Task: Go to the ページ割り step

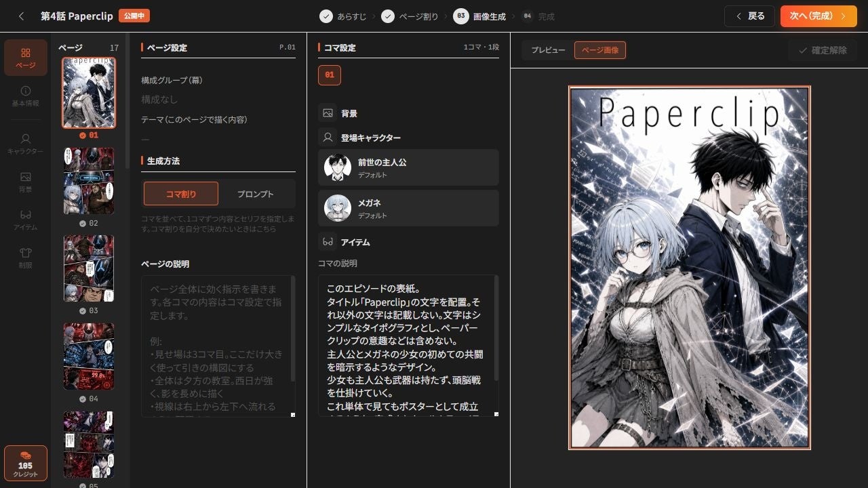Action: click(410, 16)
